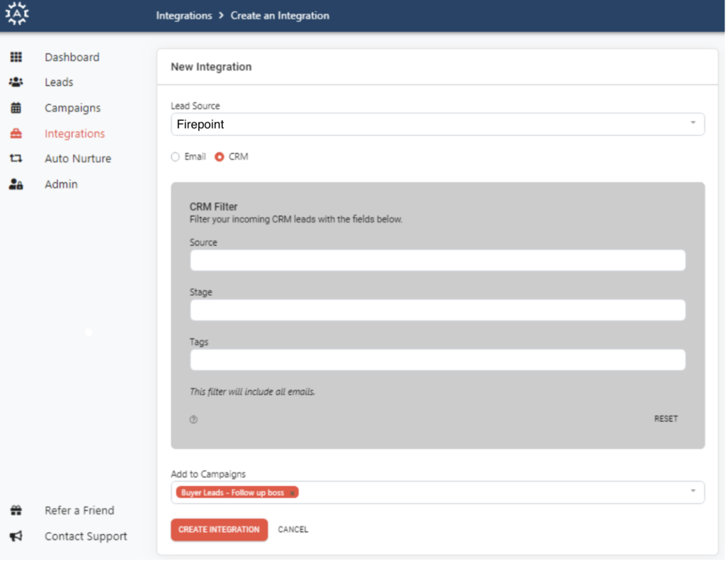Click the Firepoint lead source value
Image resolution: width=728 pixels, height=562 pixels.
[200, 124]
